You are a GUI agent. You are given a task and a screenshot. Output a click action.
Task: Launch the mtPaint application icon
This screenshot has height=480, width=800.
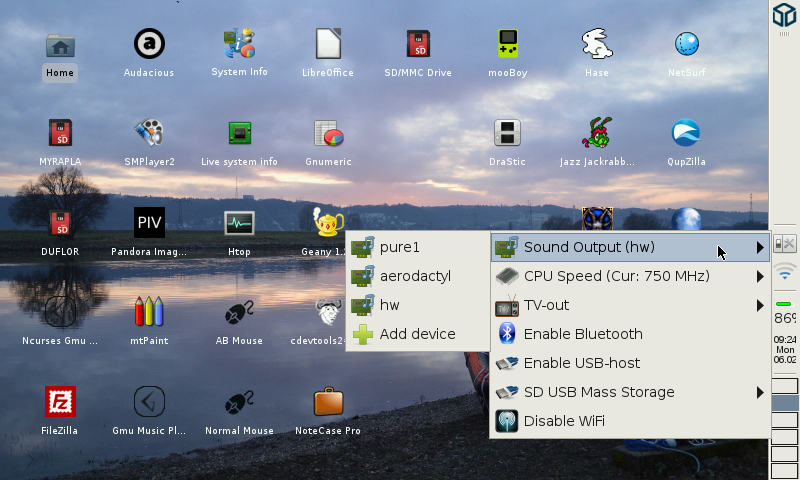149,313
